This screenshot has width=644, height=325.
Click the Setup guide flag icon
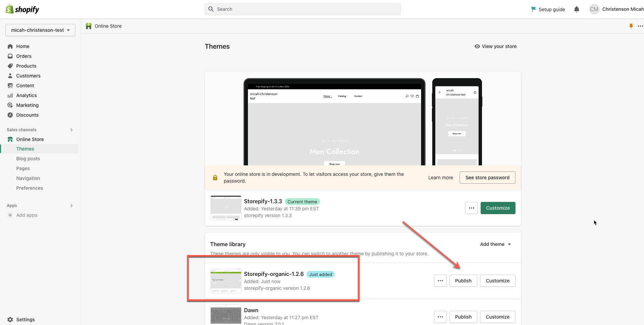[x=533, y=9]
